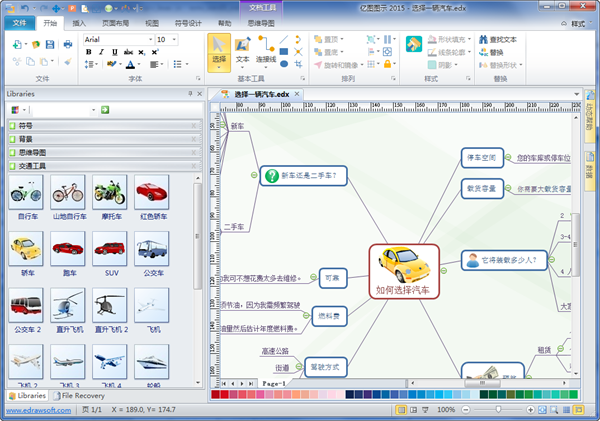Select the 直升飞机 helicopter symbol

(67, 308)
